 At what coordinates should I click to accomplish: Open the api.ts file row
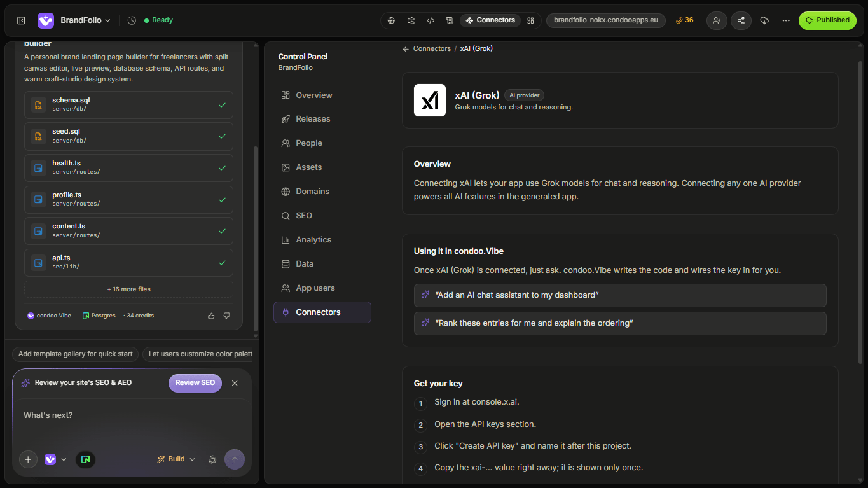point(128,263)
